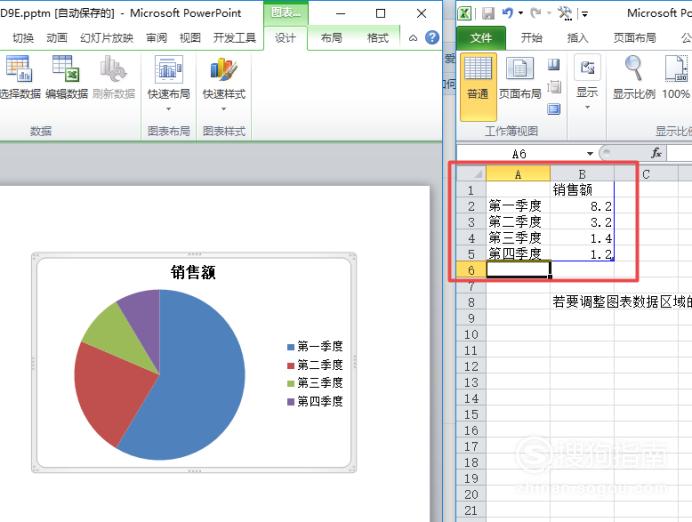692x522 pixels.
Task: Open the Excel Page Layout tab
Action: [x=634, y=38]
